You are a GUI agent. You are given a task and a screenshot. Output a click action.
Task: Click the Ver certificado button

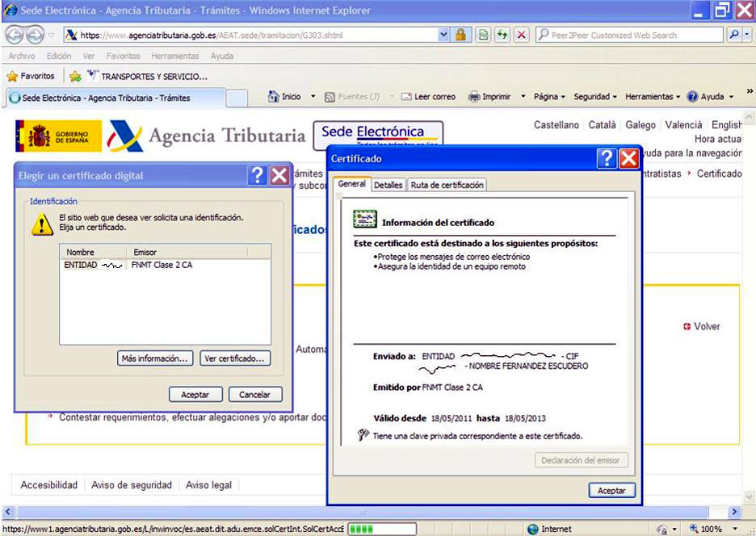click(x=234, y=358)
